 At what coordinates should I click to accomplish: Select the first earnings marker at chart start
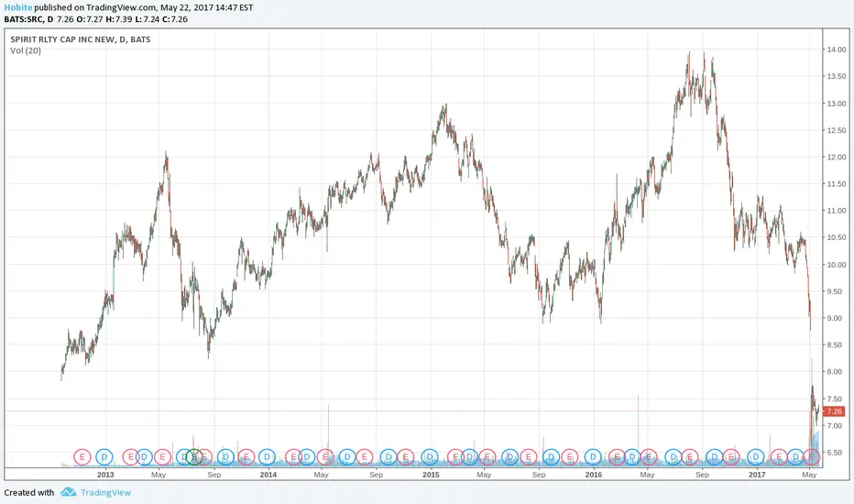[82, 456]
